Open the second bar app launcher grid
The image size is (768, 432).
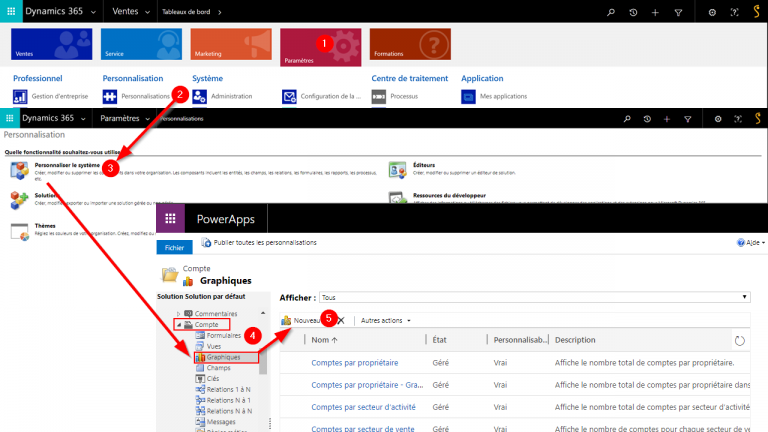point(9,118)
